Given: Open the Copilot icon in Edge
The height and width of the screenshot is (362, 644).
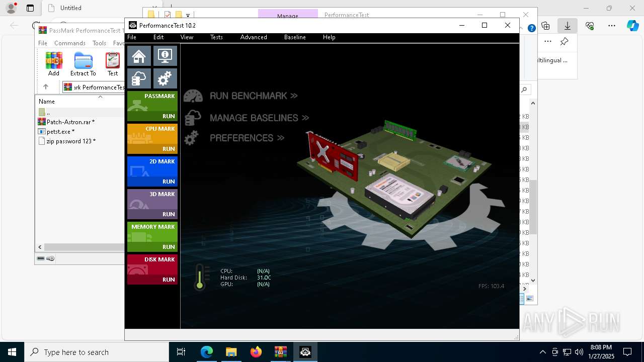Looking at the screenshot, I should 633,26.
